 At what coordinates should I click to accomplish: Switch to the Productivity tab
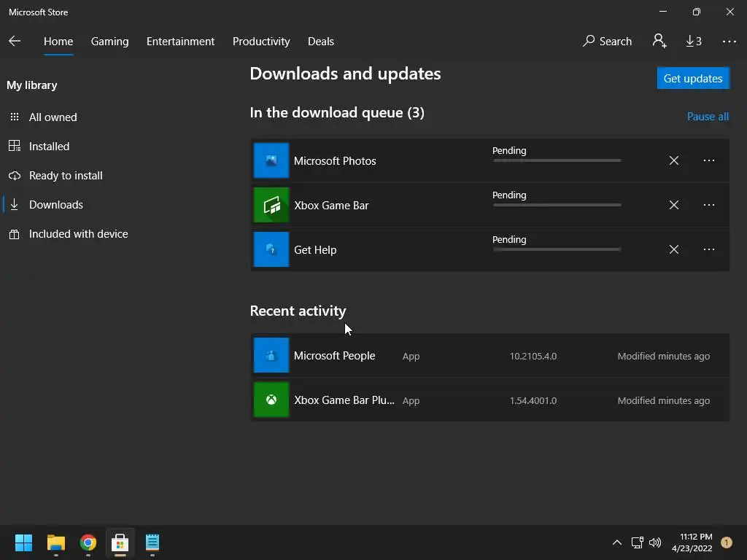(x=261, y=42)
